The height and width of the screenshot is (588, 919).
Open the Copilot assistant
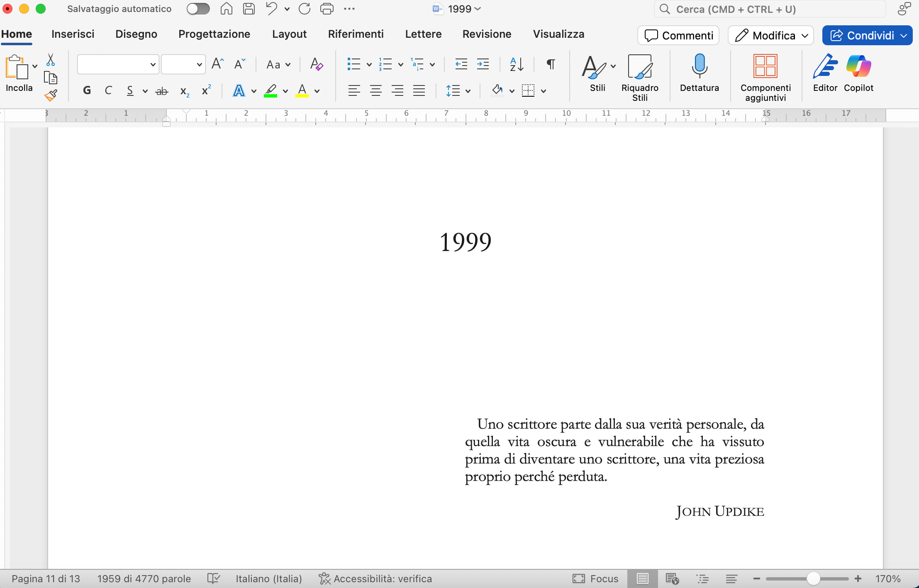click(x=858, y=66)
